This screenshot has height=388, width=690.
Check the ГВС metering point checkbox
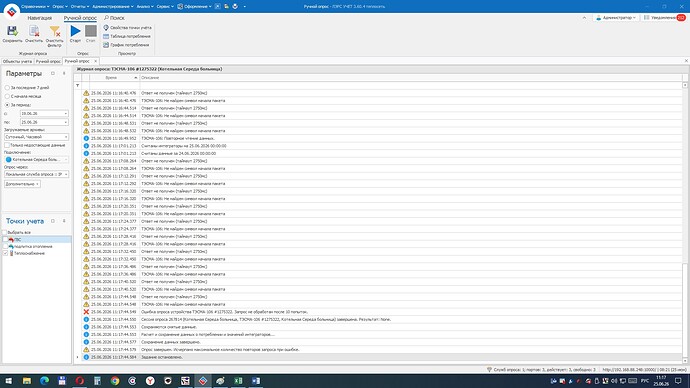coord(5,239)
